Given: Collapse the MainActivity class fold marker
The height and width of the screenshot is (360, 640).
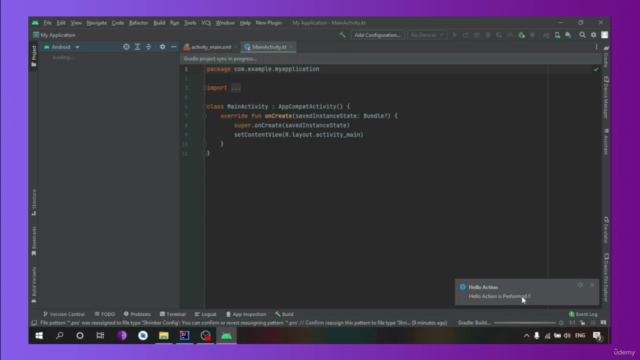Looking at the screenshot, I should point(204,107).
